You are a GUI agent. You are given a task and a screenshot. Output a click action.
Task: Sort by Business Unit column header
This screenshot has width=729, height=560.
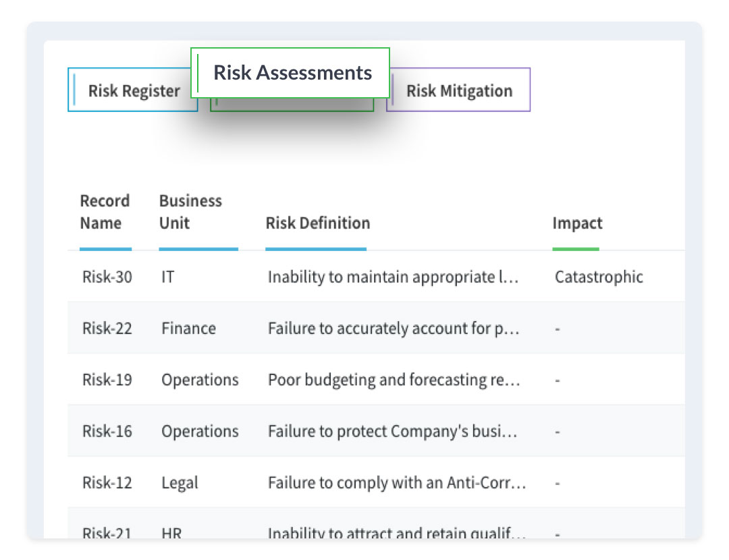pyautogui.click(x=190, y=213)
